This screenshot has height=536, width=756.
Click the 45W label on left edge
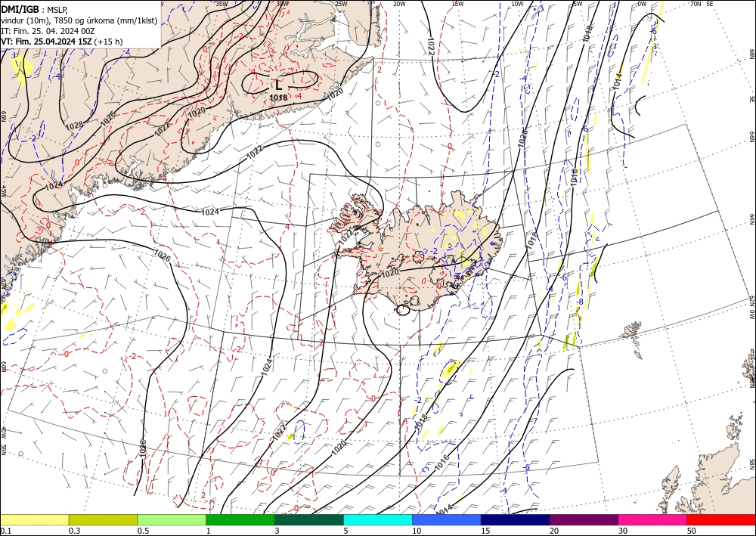tap(3, 191)
